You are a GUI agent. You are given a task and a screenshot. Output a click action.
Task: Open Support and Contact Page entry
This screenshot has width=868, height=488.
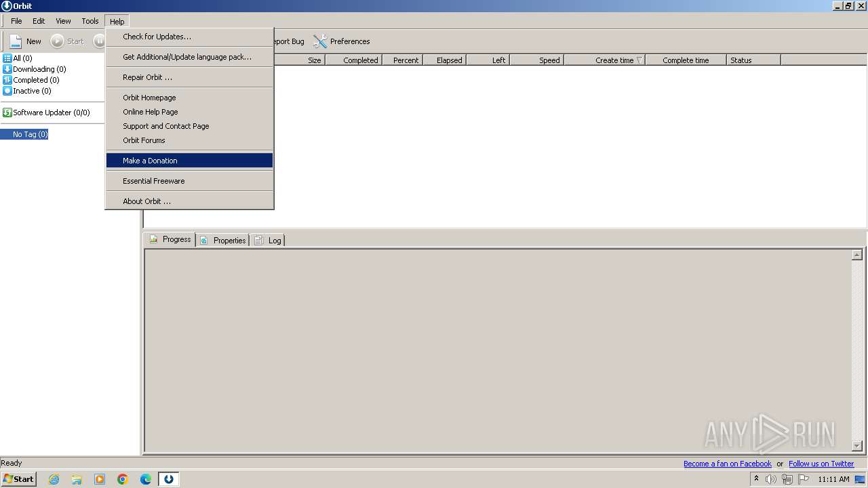(x=189, y=126)
